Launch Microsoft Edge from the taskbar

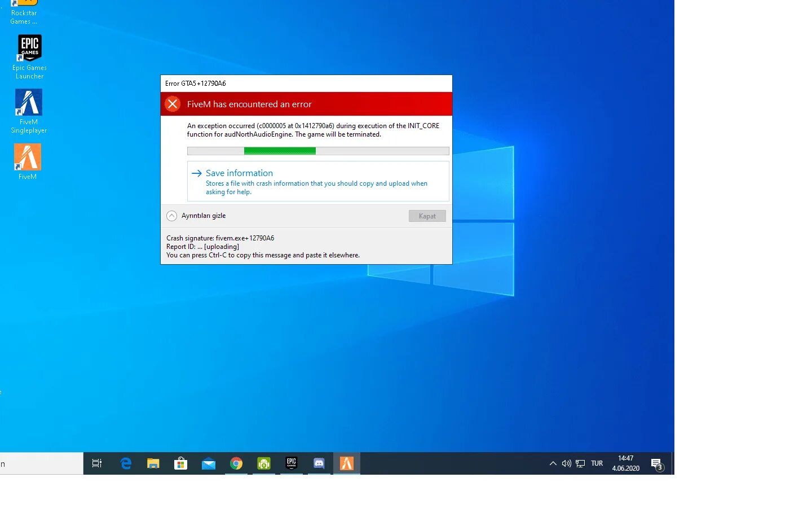point(126,463)
